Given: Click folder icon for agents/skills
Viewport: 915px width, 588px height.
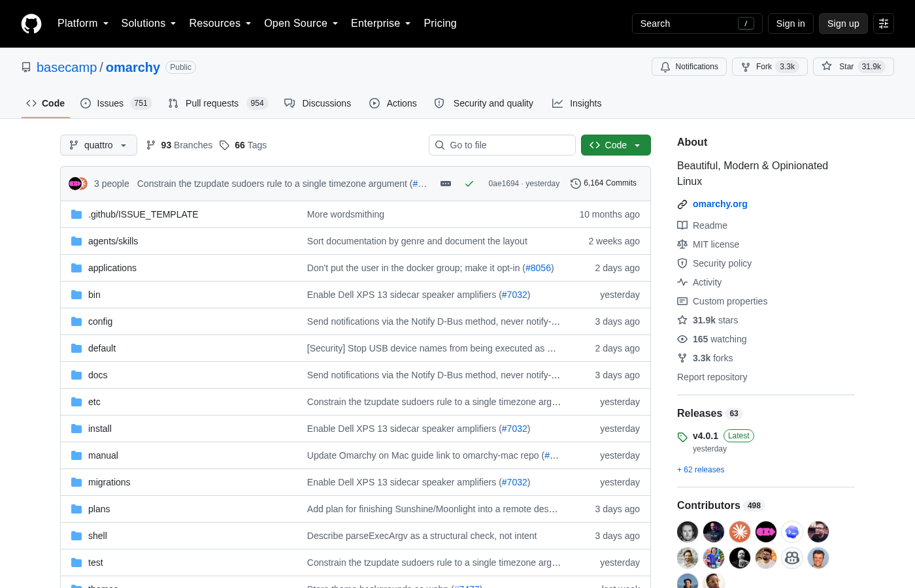Looking at the screenshot, I should click(76, 241).
